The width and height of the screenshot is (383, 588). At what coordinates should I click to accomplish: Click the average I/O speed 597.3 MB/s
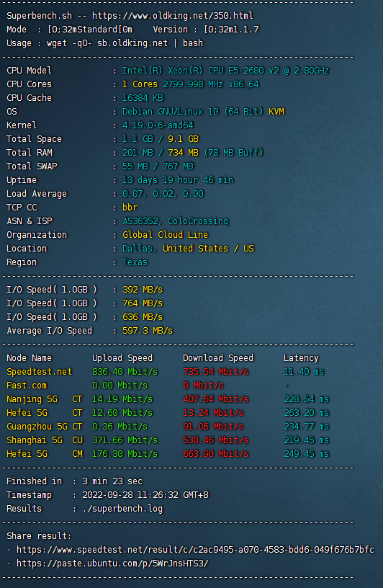tap(148, 330)
